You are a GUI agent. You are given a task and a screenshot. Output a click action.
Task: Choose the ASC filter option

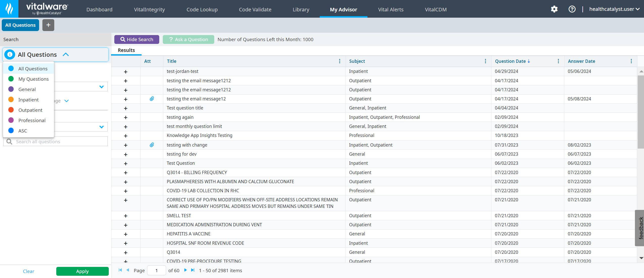(x=22, y=131)
